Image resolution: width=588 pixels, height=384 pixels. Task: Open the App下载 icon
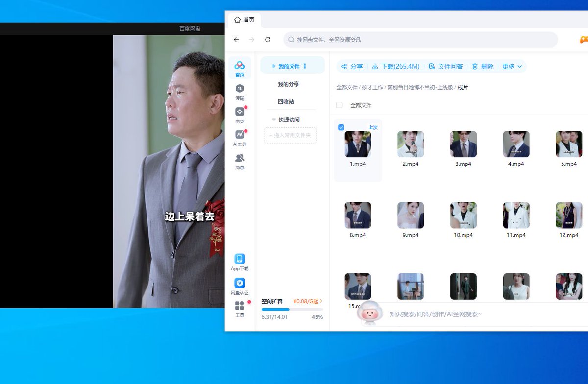pos(240,262)
